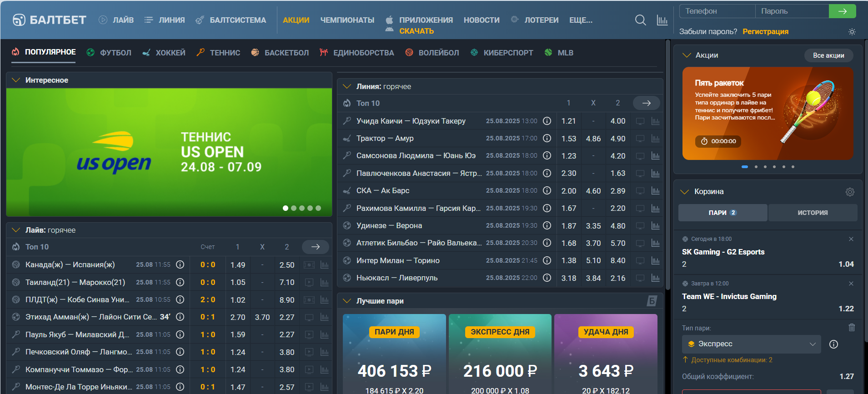Open info icon for Трактор — Амур
Image resolution: width=868 pixels, height=394 pixels.
pyautogui.click(x=547, y=138)
